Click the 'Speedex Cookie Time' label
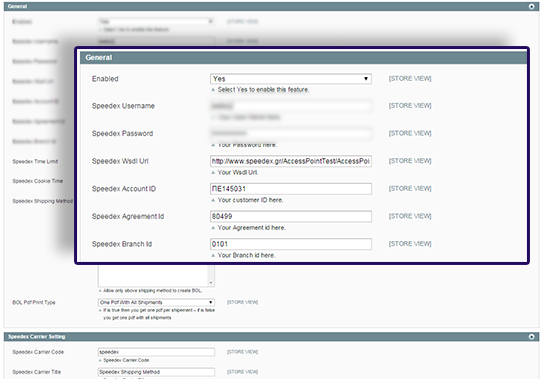Screen dimensions: 544x379 38,181
